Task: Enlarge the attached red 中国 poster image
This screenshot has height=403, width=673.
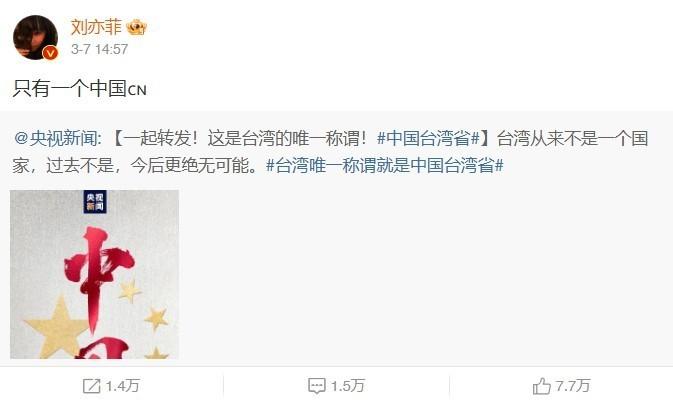Action: 94,274
